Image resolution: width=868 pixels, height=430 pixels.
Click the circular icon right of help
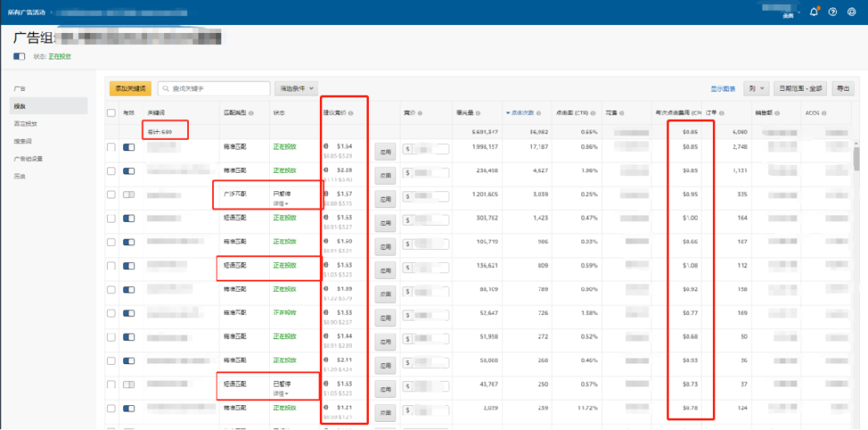pyautogui.click(x=852, y=12)
